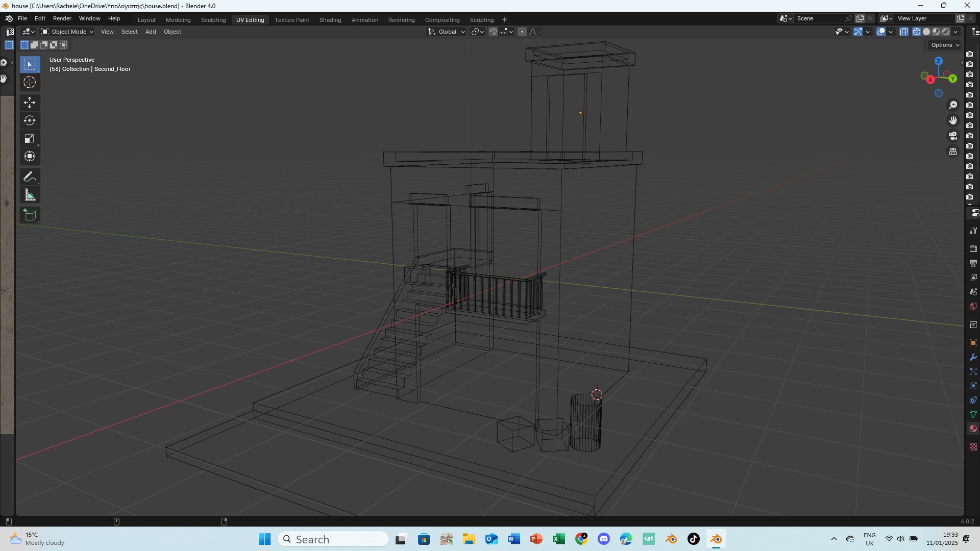980x551 pixels.
Task: Switch to solid viewport shading
Action: [x=926, y=32]
